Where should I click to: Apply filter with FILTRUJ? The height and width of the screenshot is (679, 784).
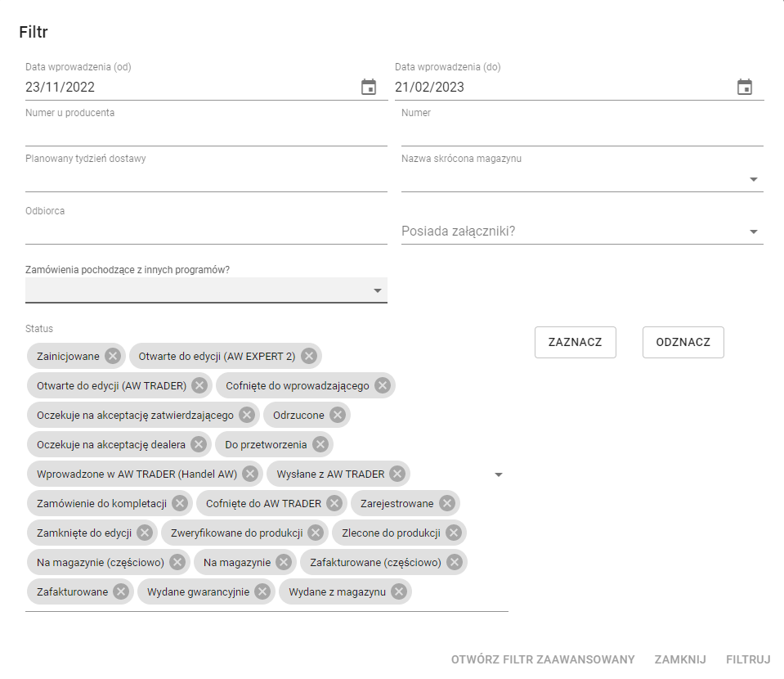point(748,659)
